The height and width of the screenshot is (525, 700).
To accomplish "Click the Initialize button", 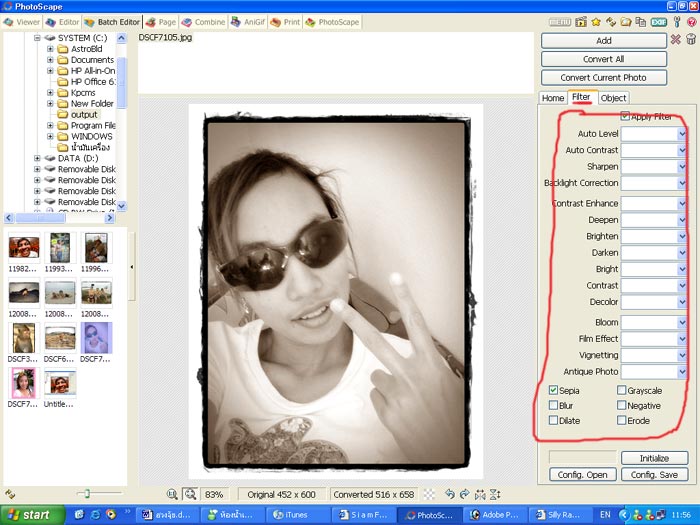I will point(654,458).
